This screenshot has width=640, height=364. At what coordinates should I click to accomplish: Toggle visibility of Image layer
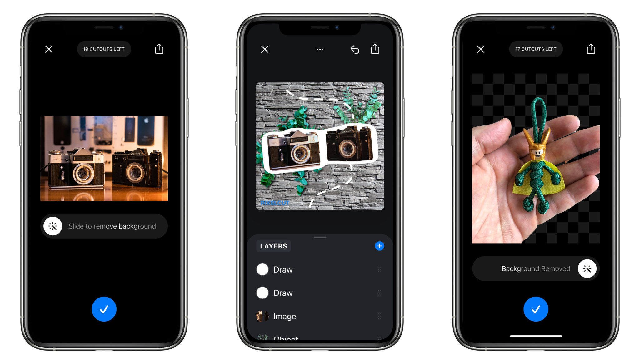[262, 316]
